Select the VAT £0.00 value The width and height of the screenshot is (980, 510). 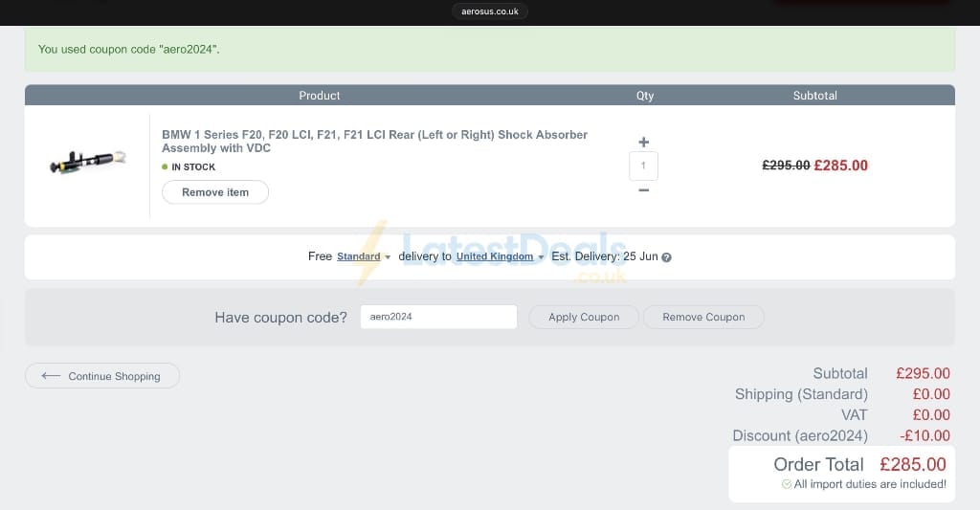coord(931,415)
